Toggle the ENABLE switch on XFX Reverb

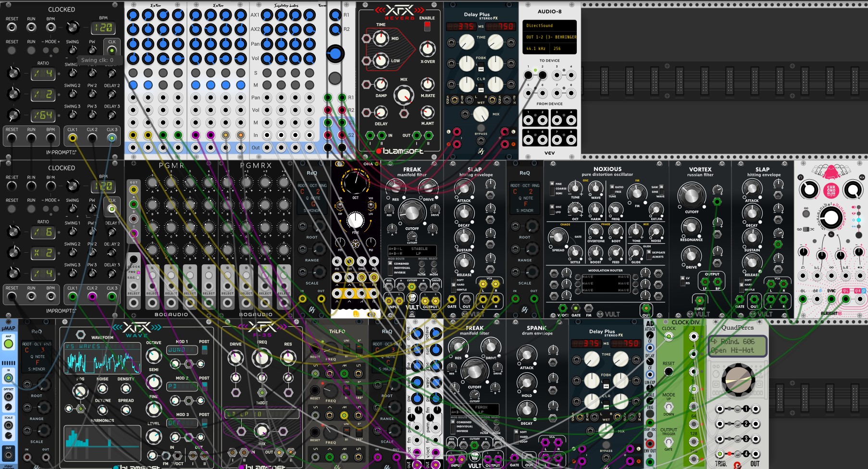(427, 26)
